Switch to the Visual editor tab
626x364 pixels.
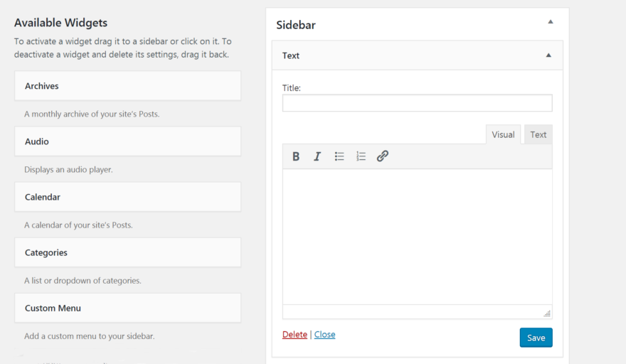click(x=503, y=134)
